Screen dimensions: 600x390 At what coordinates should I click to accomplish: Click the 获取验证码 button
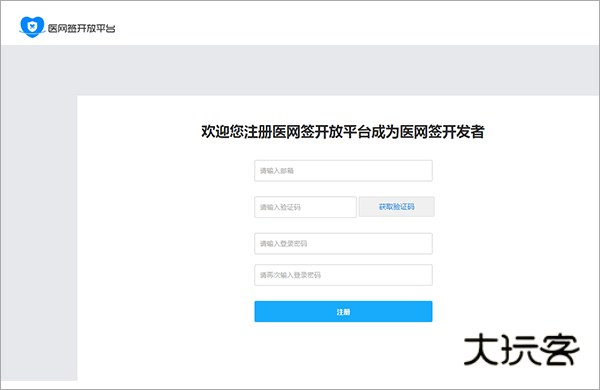click(396, 207)
